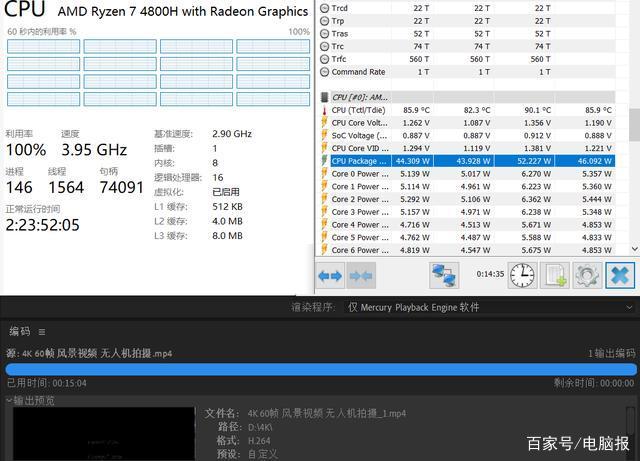Screen dimensions: 640x461
Task: Click the HWiNFO clock reset timer icon
Action: tap(522, 276)
